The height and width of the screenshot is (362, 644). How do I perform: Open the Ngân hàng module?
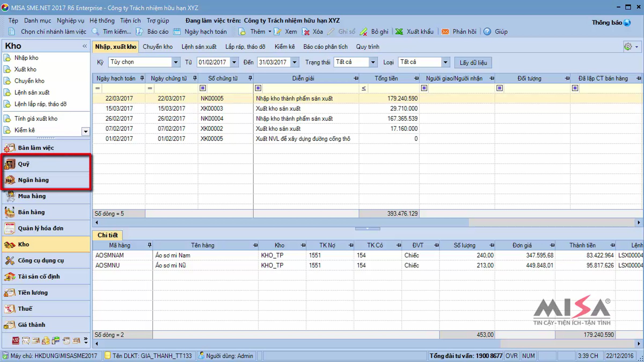(x=46, y=180)
